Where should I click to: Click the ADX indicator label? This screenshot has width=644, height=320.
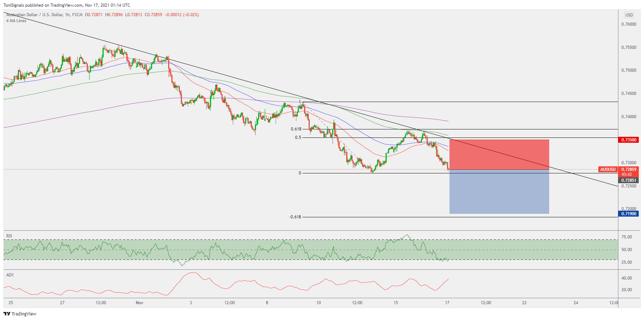(10, 275)
